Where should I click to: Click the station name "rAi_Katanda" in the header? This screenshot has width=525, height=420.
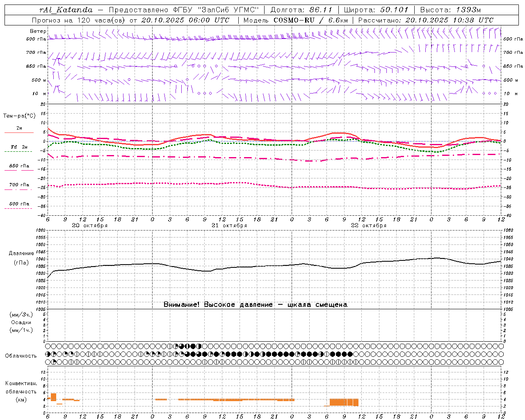(66, 10)
